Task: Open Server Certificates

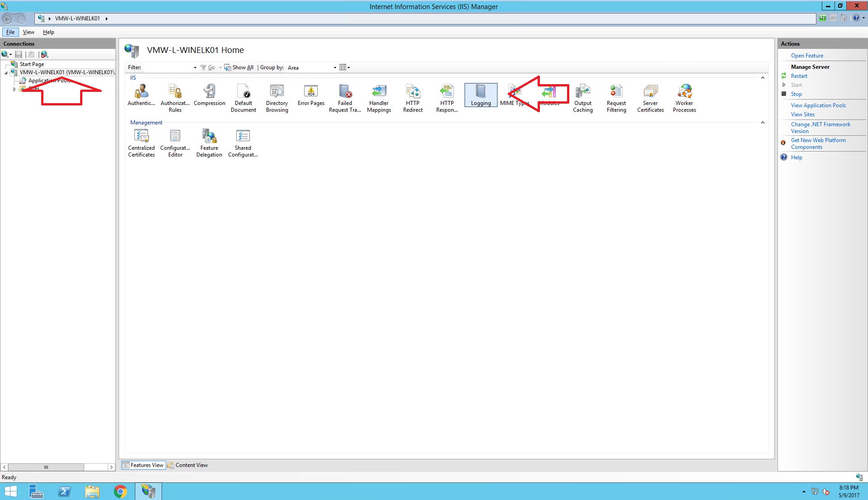Action: [650, 97]
